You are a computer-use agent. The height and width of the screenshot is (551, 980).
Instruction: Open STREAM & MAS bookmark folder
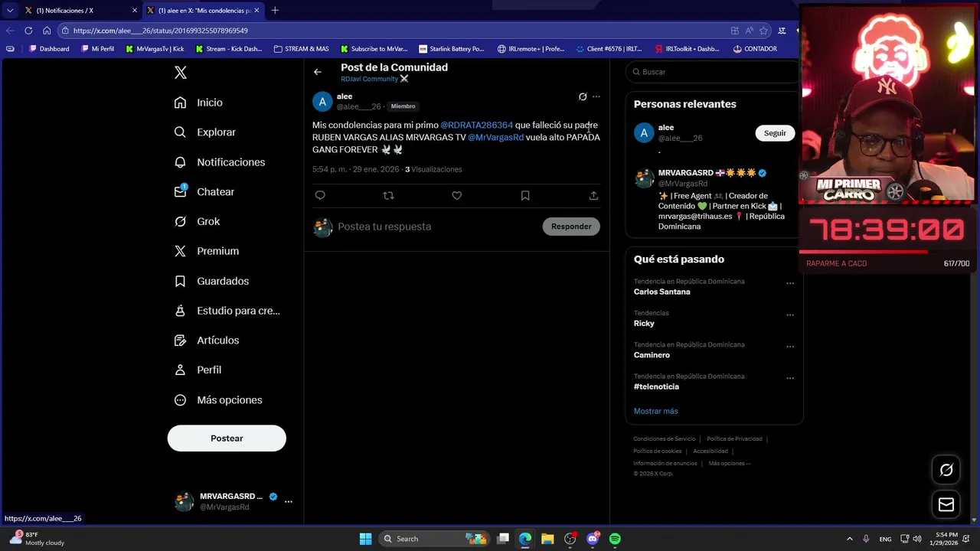(302, 49)
